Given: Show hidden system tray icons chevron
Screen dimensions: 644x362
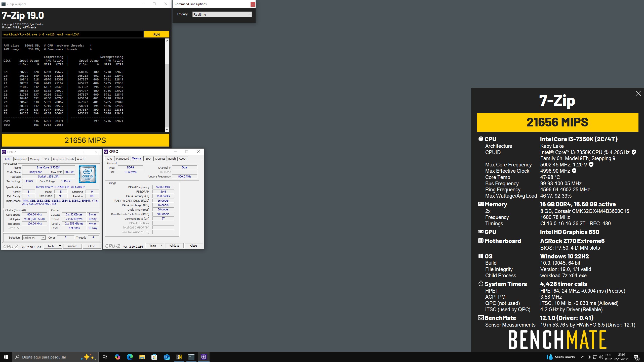Looking at the screenshot, I should (583, 357).
